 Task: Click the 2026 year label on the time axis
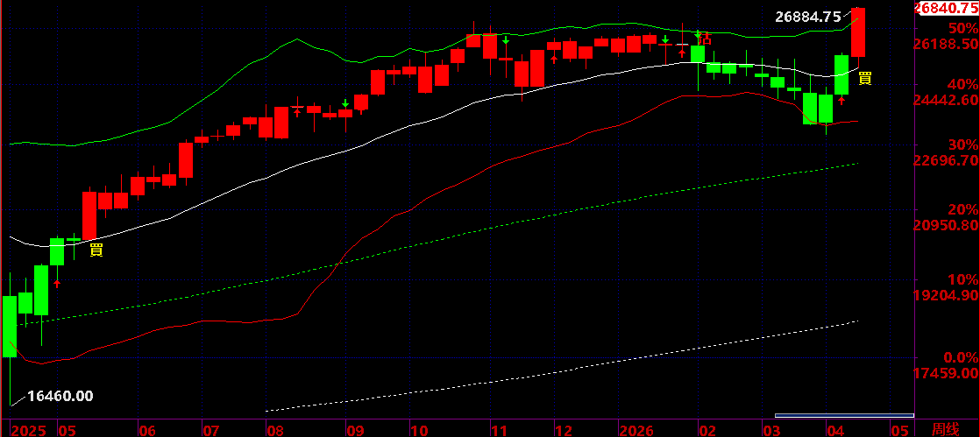pos(635,430)
